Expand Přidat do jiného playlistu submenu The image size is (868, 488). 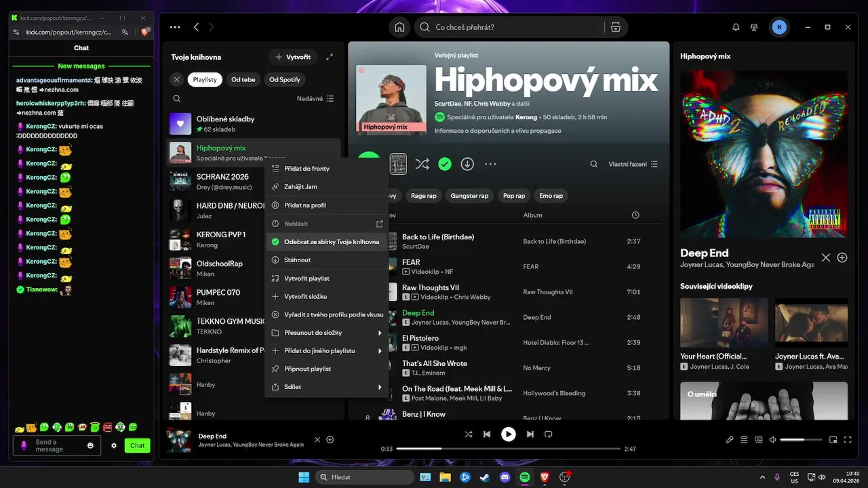click(326, 351)
